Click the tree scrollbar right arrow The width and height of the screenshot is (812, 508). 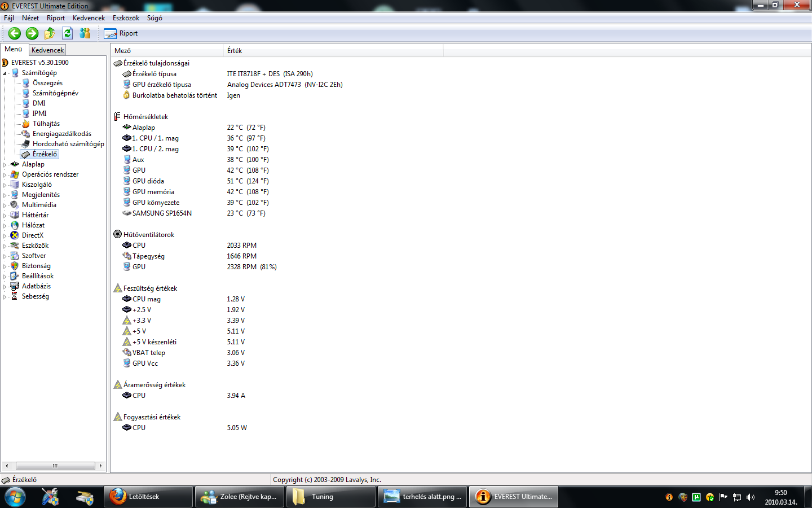(100, 466)
